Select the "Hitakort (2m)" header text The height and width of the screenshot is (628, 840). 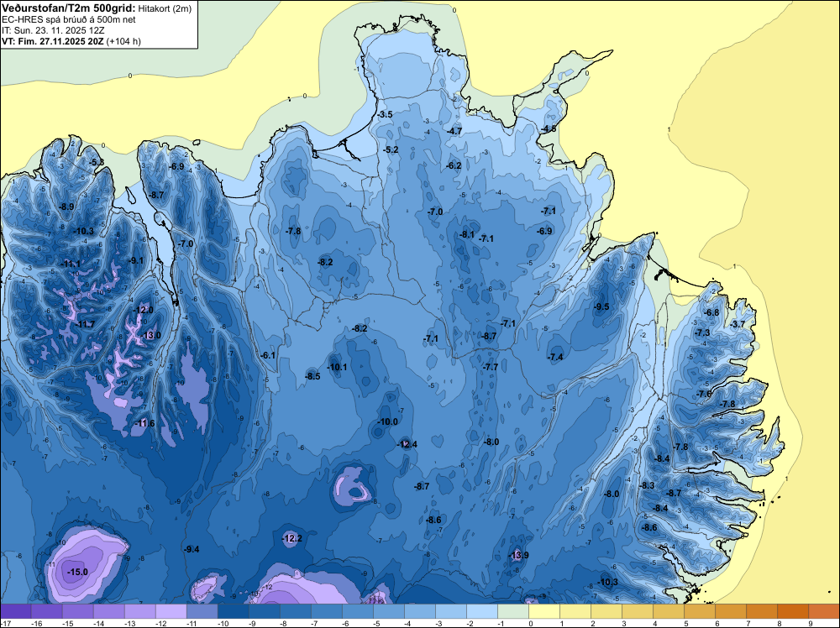tap(164, 8)
